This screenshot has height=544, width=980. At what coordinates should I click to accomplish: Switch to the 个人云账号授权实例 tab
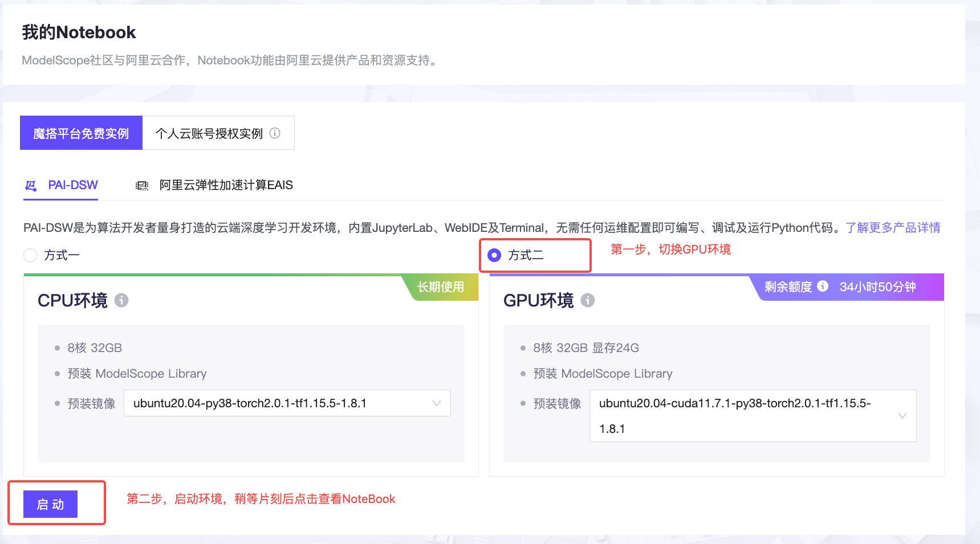click(209, 133)
